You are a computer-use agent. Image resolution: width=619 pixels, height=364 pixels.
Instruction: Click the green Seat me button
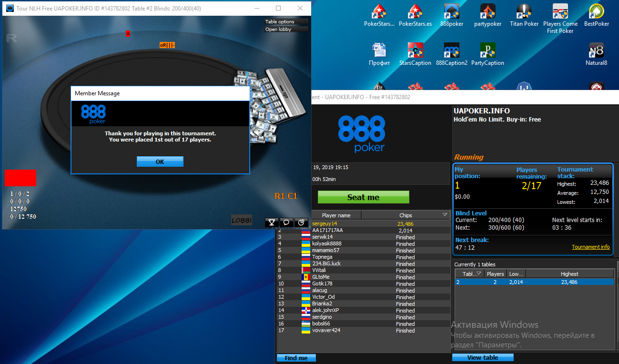[363, 197]
